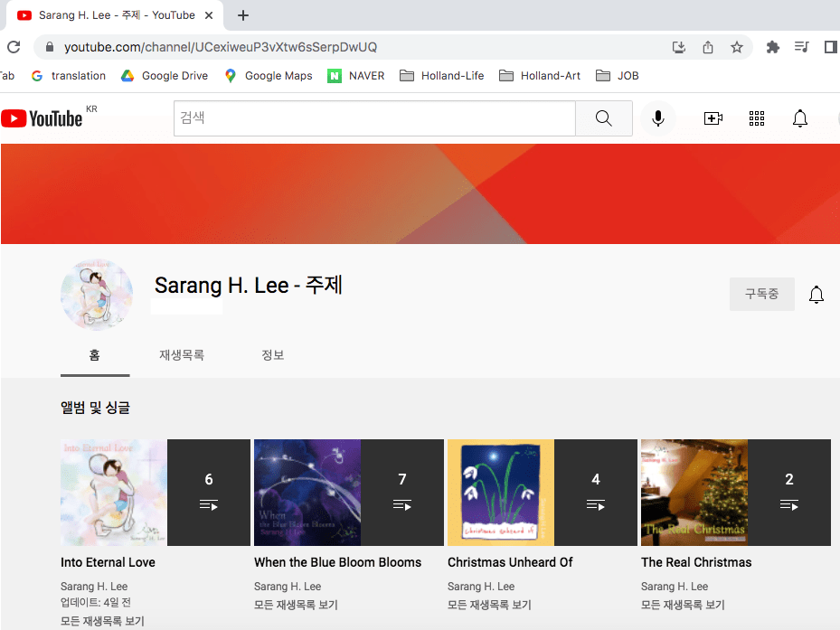This screenshot has width=840, height=630.
Task: Open the Christmas Unheard Of album thumbnail
Action: (500, 493)
